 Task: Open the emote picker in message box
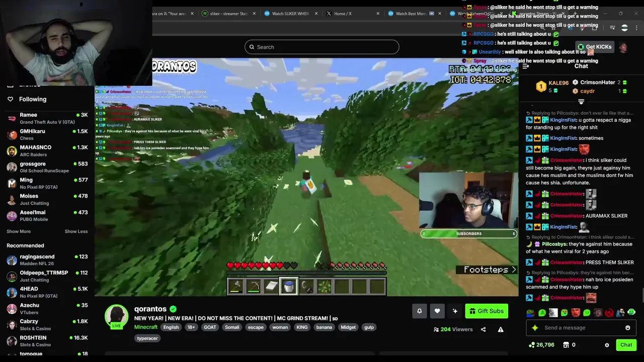627,328
